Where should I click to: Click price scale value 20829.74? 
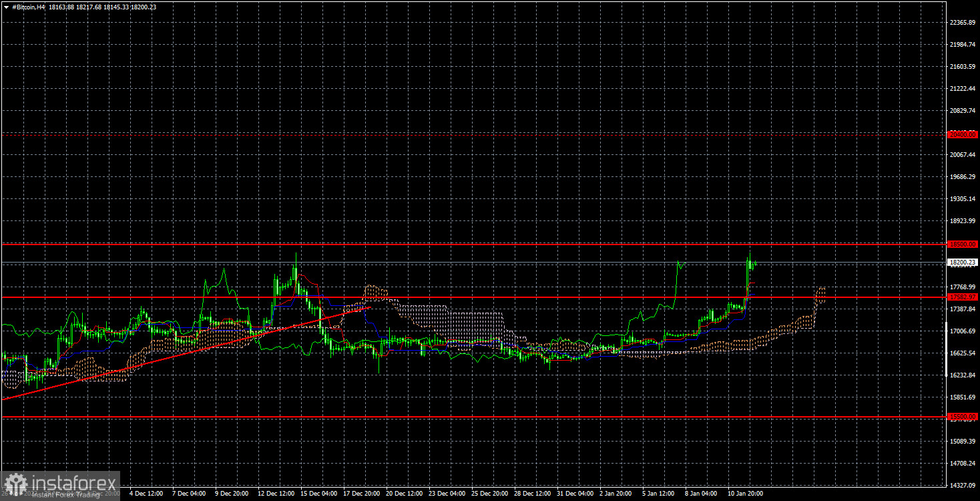(963, 111)
